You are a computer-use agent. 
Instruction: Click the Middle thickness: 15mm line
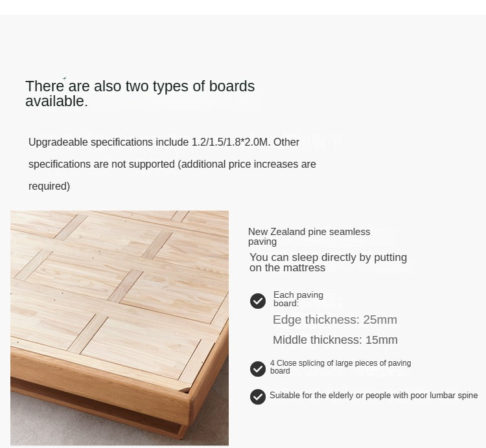334,340
